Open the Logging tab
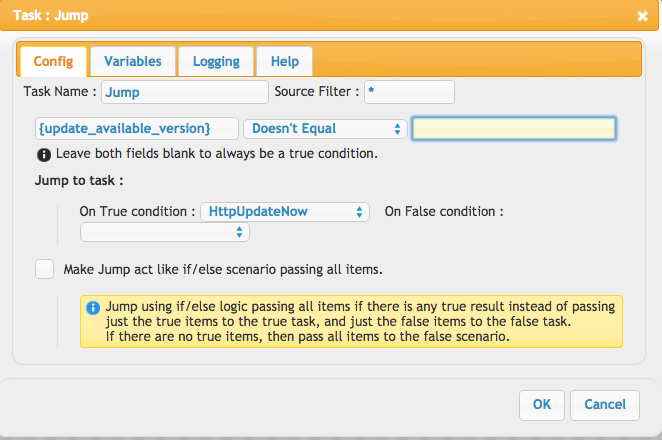 pyautogui.click(x=216, y=62)
